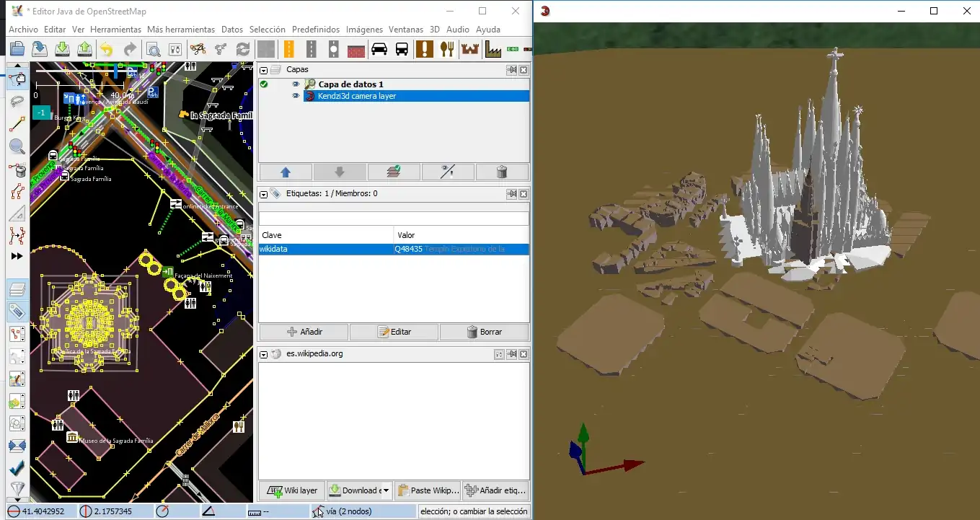
Task: Click the download map data icon
Action: pos(62,49)
